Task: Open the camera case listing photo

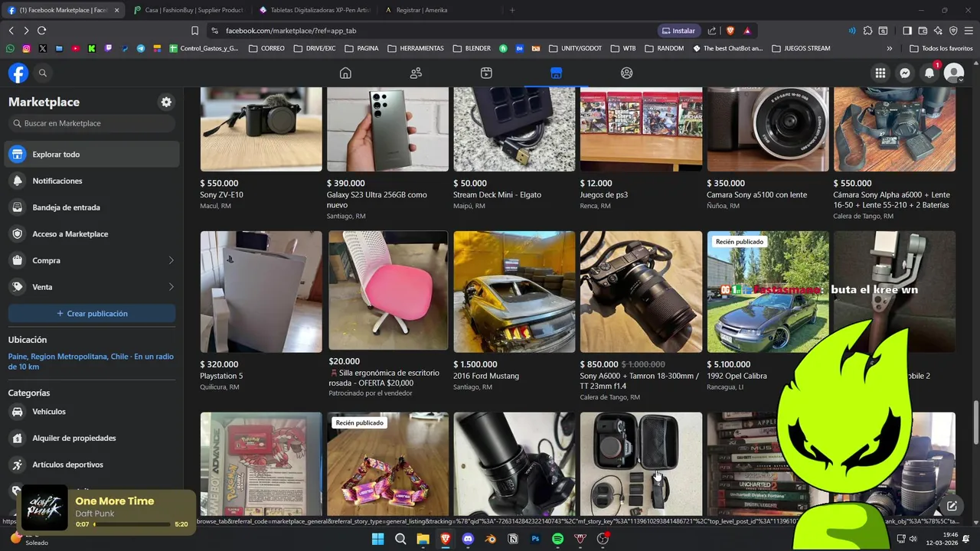Action: 641,465
